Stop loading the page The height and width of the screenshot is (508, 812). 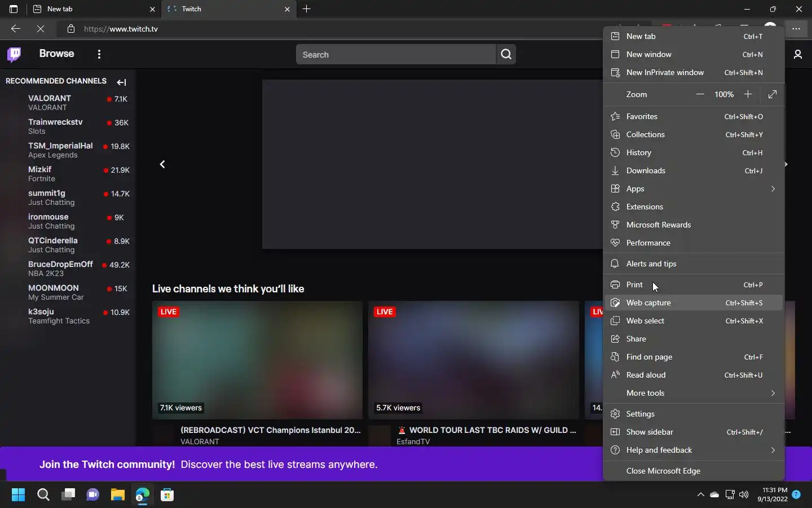click(x=41, y=29)
